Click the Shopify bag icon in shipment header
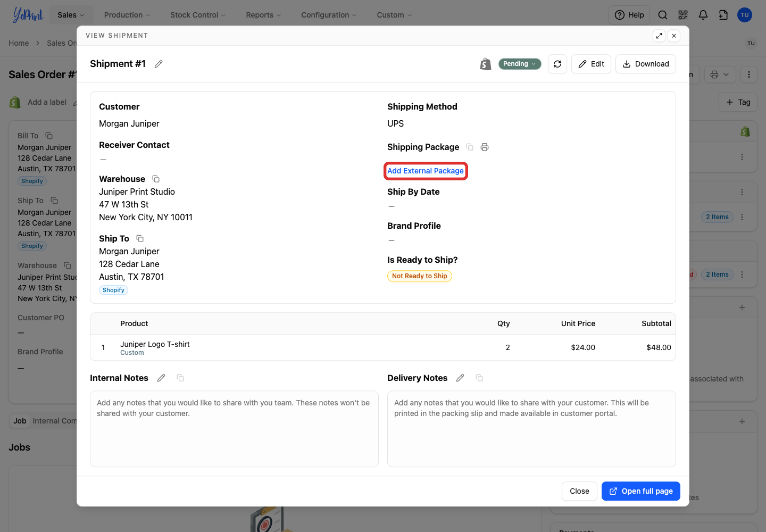The image size is (766, 532). [485, 64]
